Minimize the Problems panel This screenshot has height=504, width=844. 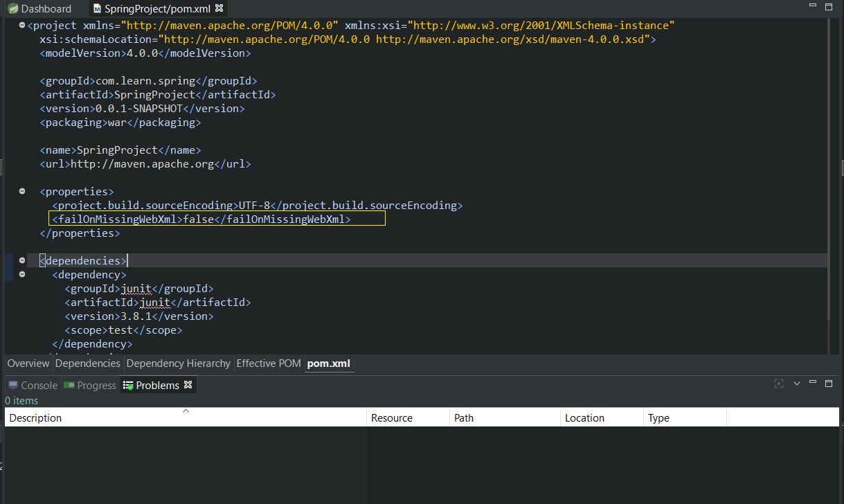(813, 382)
